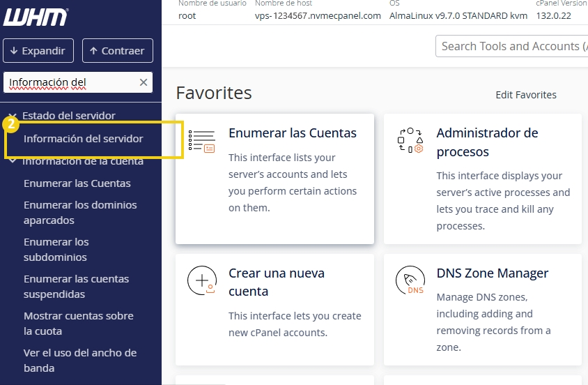Clear the sidebar search with the X icon
The height and width of the screenshot is (385, 588).
pos(144,82)
